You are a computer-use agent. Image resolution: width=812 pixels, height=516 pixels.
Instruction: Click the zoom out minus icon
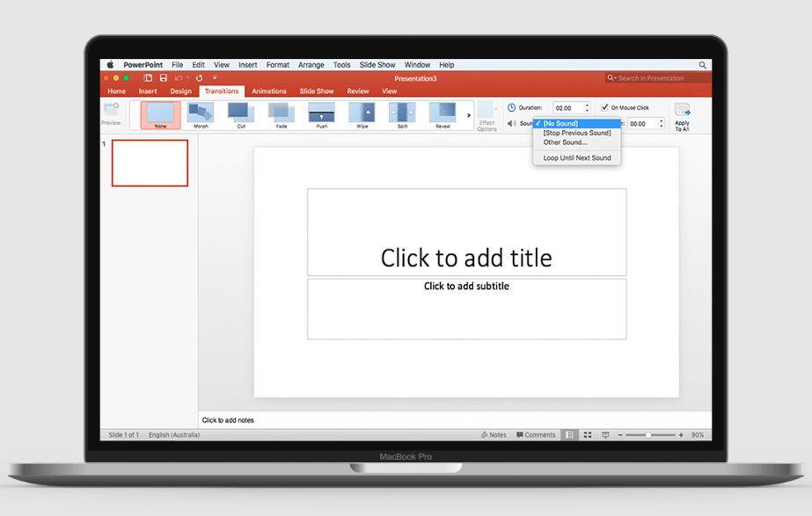point(620,435)
